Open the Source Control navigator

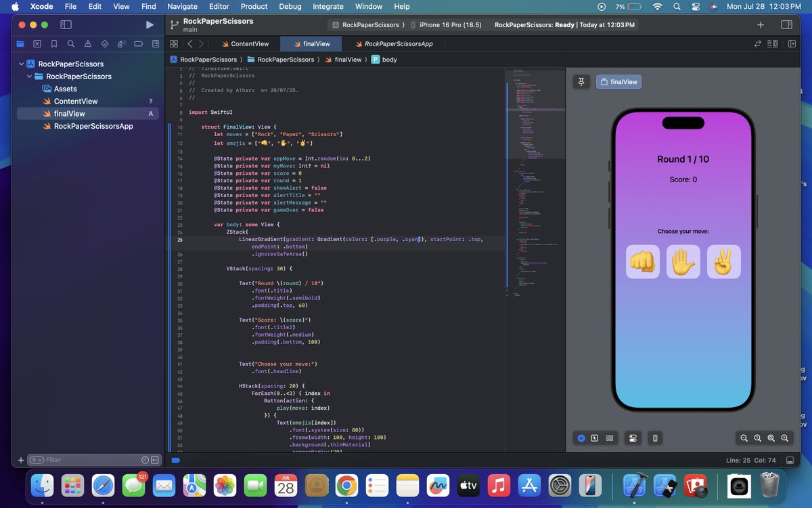[37, 43]
